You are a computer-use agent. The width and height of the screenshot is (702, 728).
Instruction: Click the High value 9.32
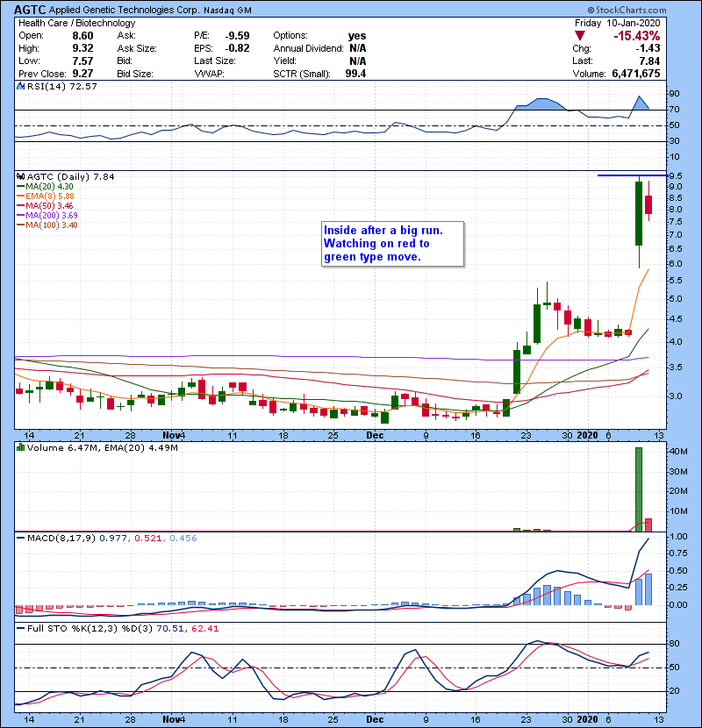click(x=82, y=48)
